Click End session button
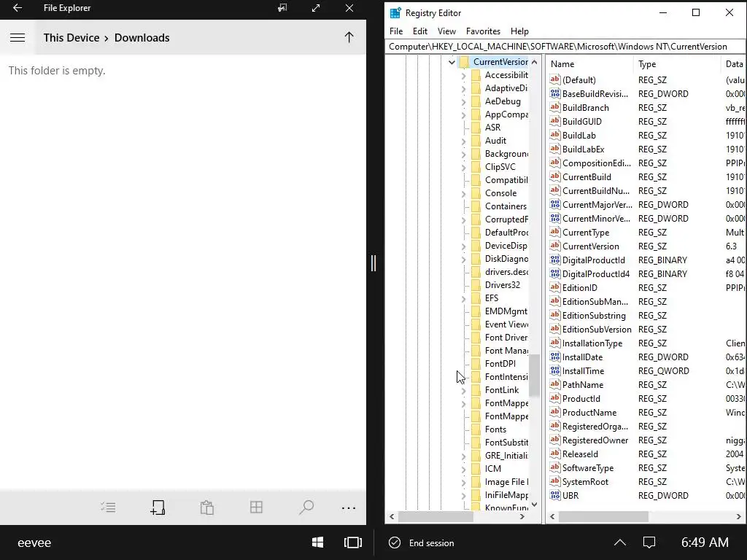The width and height of the screenshot is (747, 560). click(x=422, y=542)
